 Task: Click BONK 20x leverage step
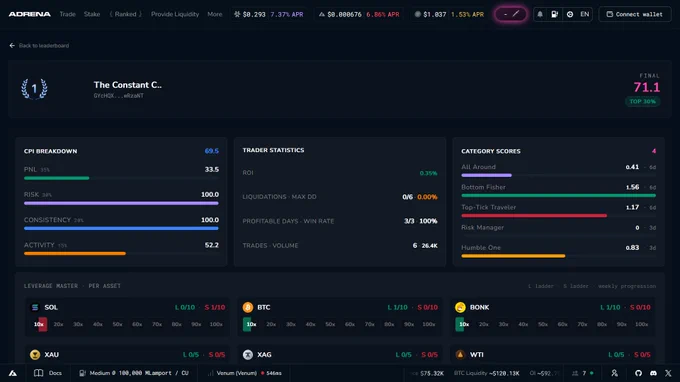click(x=484, y=324)
